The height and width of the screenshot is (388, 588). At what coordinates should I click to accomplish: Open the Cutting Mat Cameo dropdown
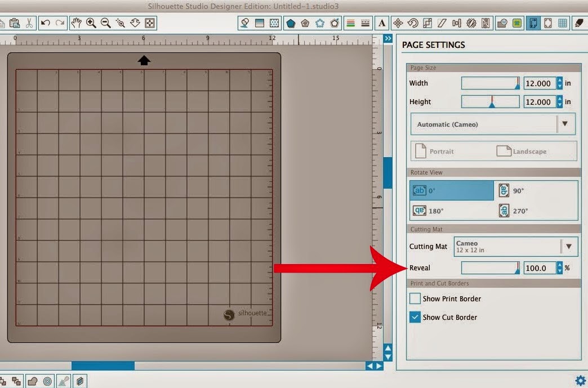coord(515,246)
